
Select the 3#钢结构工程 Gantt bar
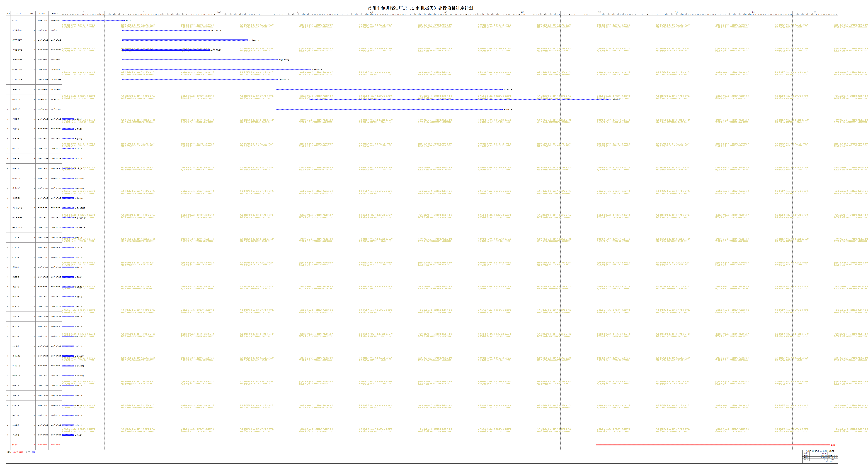tap(389, 109)
